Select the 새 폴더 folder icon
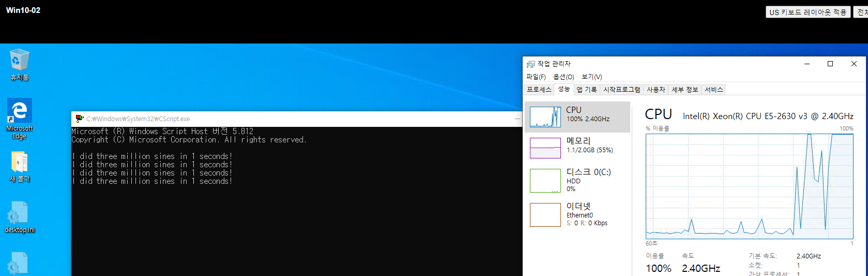Screen dimensions: 868x276 point(20,167)
